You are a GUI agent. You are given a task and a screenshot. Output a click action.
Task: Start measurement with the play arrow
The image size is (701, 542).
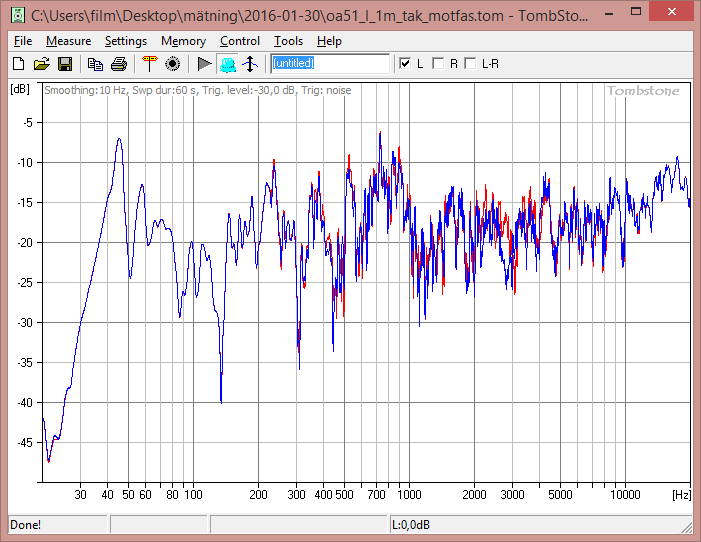204,64
